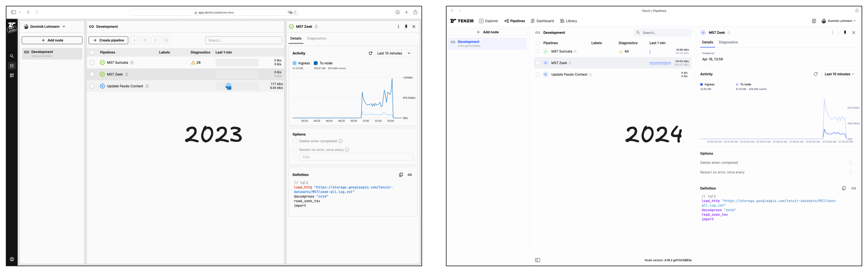Click the refresh activity icon in 2024 window

pos(815,74)
